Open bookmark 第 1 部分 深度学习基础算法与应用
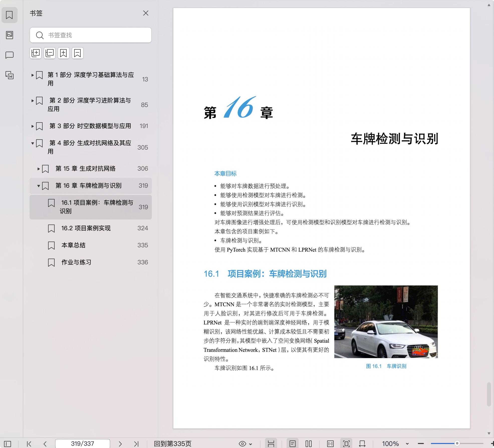This screenshot has width=494, height=448. pos(91,79)
